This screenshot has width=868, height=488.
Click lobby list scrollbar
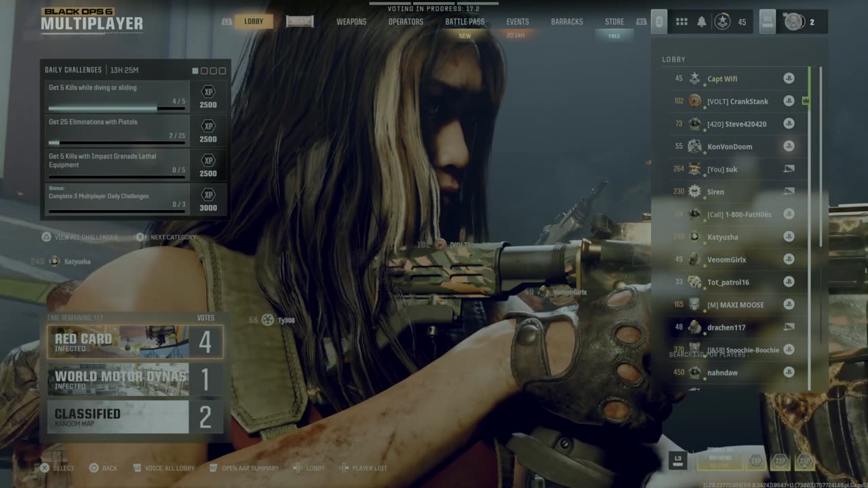click(821, 157)
